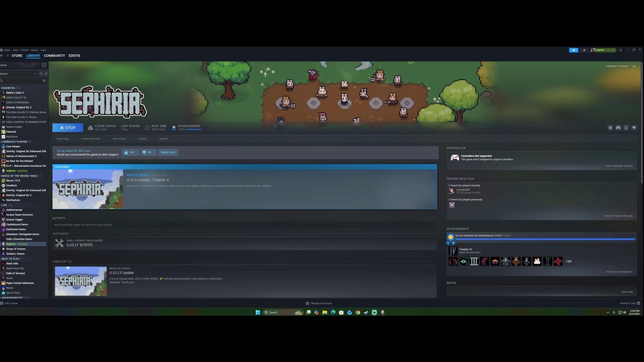Dismiss review prompt with Maybe Later
This screenshot has width=644, height=362.
tap(168, 152)
